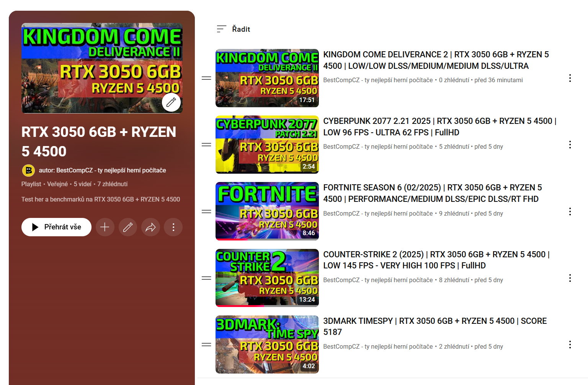Click playlist title RTX 3050 6GB + RYZEN 5 4500

click(99, 141)
